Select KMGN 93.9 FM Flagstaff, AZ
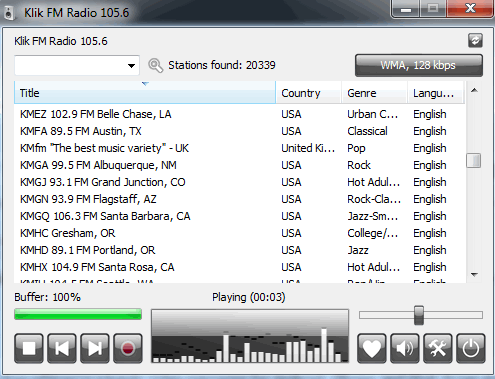Screen dimensions: 495x379 tap(239, 199)
